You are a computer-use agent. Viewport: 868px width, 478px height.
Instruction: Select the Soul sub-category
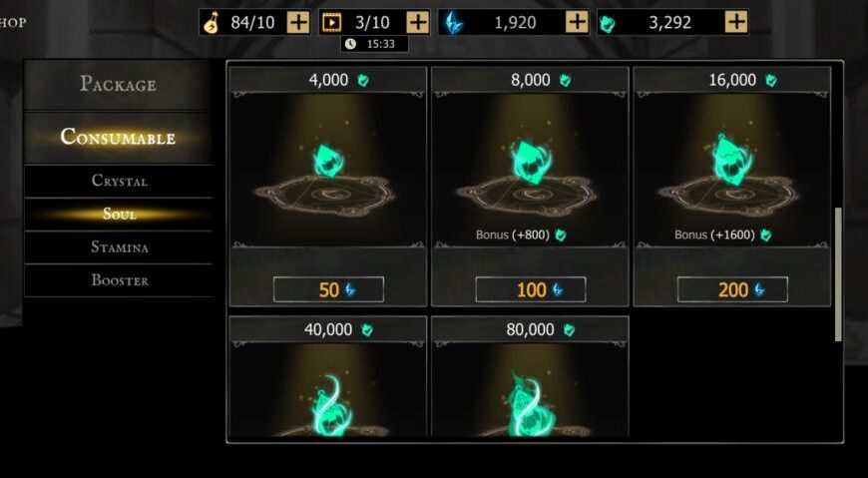pos(119,214)
